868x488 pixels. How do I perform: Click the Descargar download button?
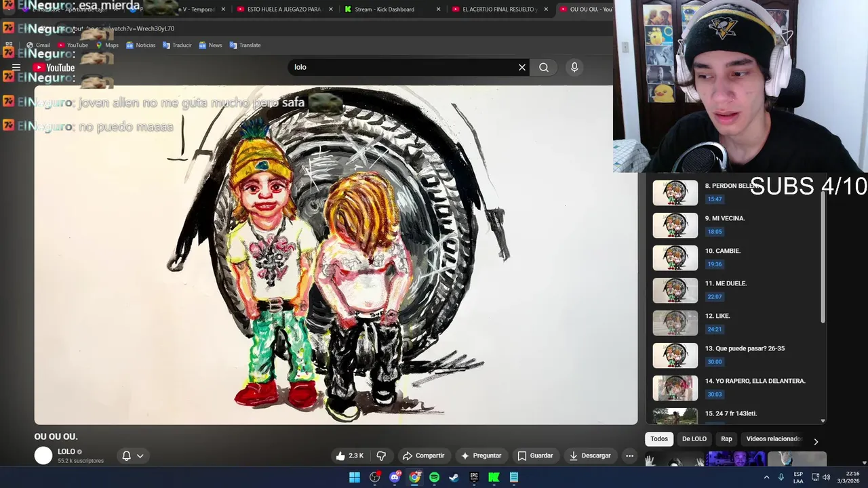point(590,455)
